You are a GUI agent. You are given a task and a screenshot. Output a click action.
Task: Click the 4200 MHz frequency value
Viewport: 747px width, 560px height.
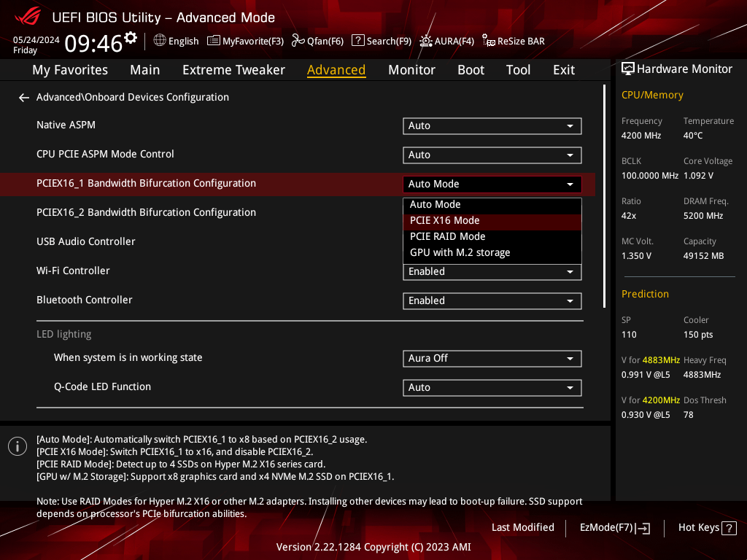[x=641, y=136]
